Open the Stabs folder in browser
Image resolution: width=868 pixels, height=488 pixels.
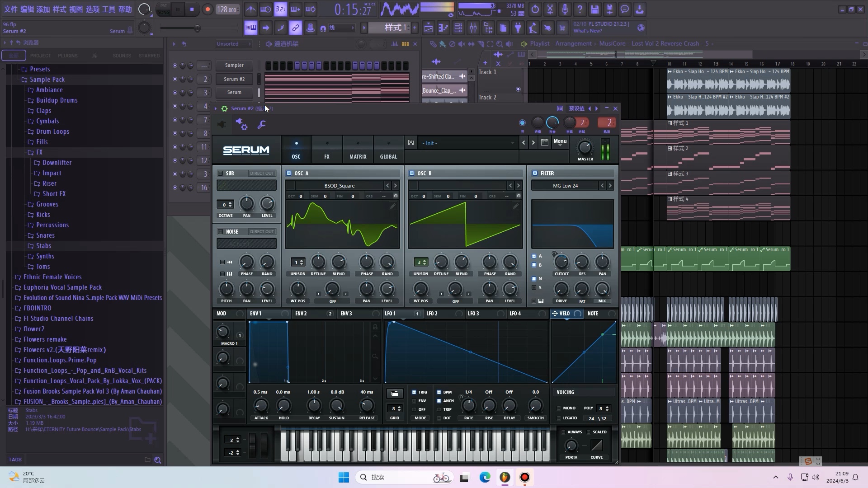click(43, 246)
